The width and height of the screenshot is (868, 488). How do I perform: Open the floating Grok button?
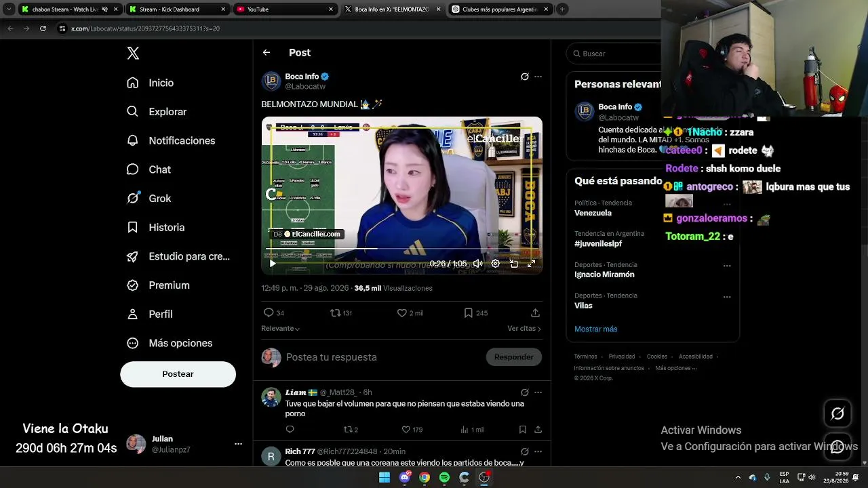[837, 413]
